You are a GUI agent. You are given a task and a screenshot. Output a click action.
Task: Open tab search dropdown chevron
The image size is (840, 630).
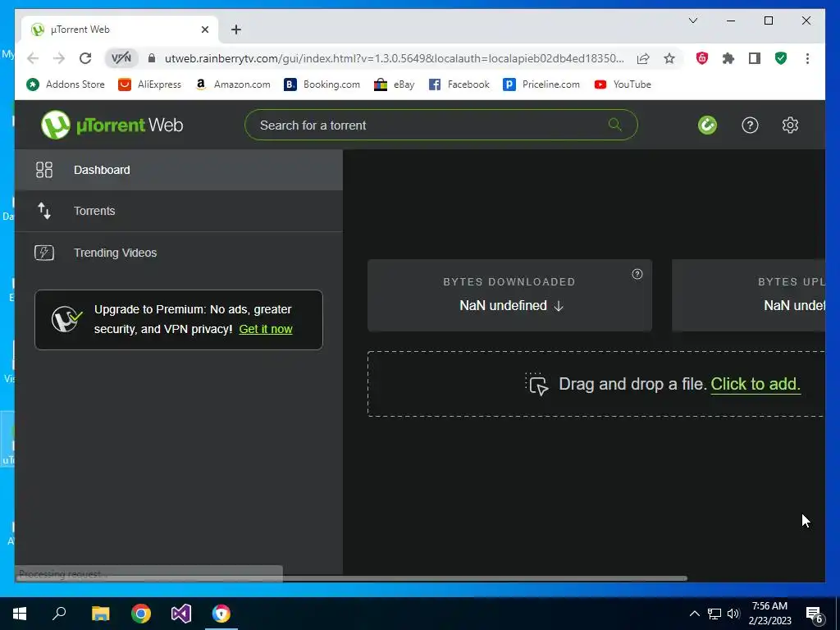pos(692,21)
